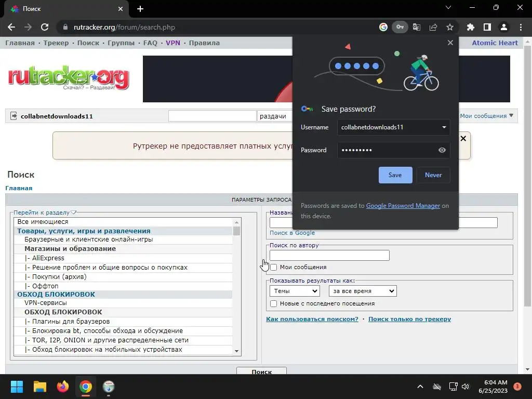Select VPN-сервисы in the section list
Screen dimensions: 532x399
click(x=124, y=303)
